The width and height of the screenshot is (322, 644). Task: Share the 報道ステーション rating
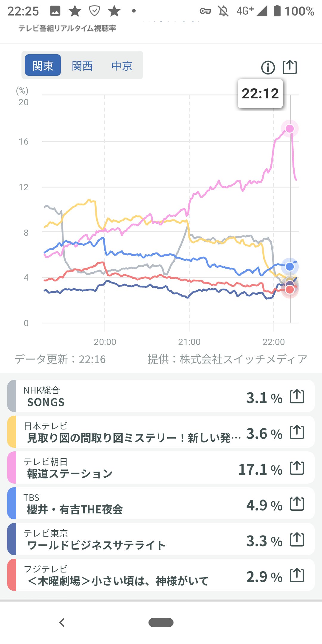coord(297,468)
